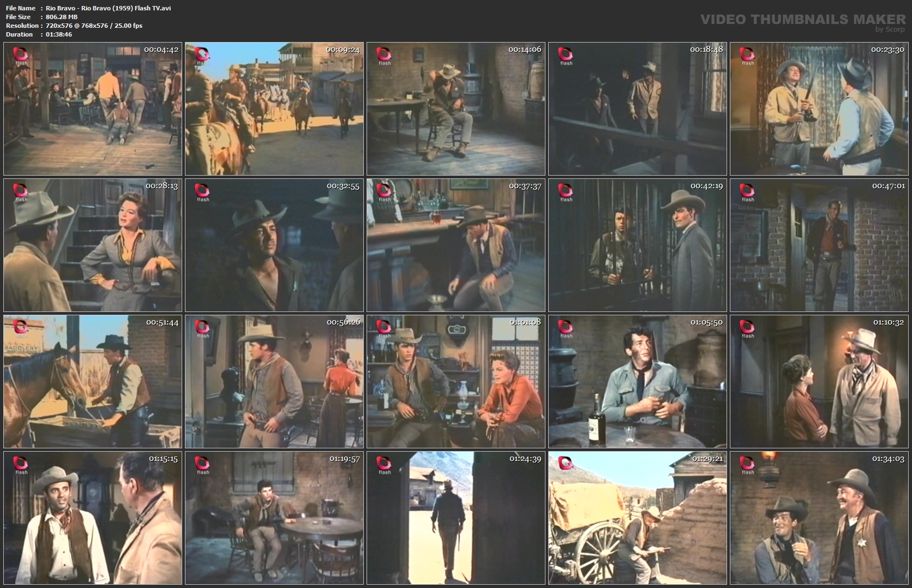
Task: Click the 01:10:32 timestamp label
Action: point(889,322)
